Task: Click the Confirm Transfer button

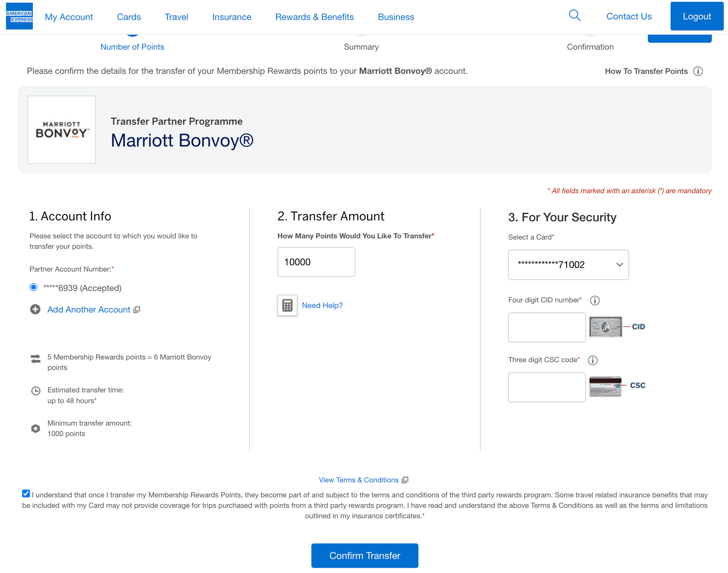Action: [365, 556]
